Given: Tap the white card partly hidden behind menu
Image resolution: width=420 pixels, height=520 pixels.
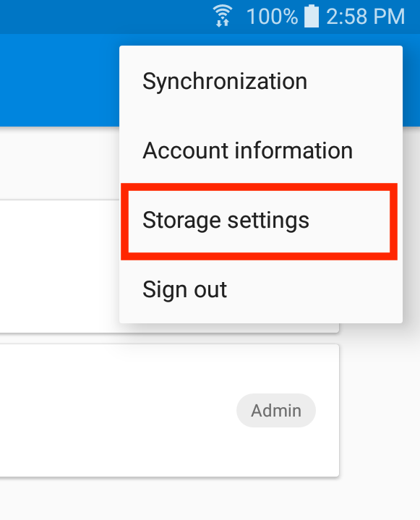Looking at the screenshot, I should (x=60, y=266).
